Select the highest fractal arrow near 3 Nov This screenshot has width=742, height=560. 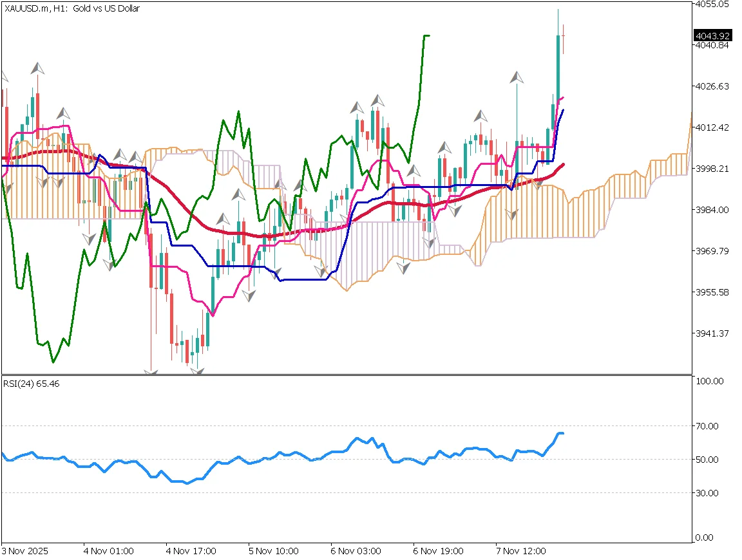[39, 68]
